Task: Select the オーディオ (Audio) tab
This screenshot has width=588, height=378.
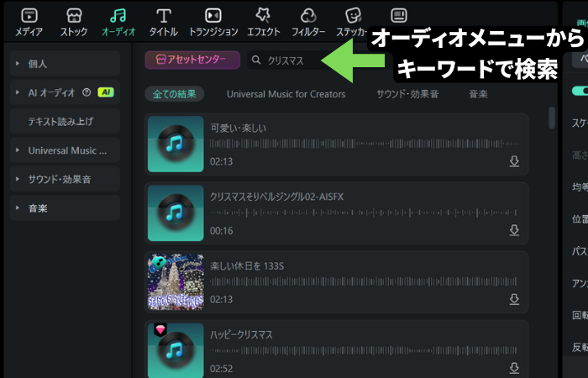Action: coord(118,22)
